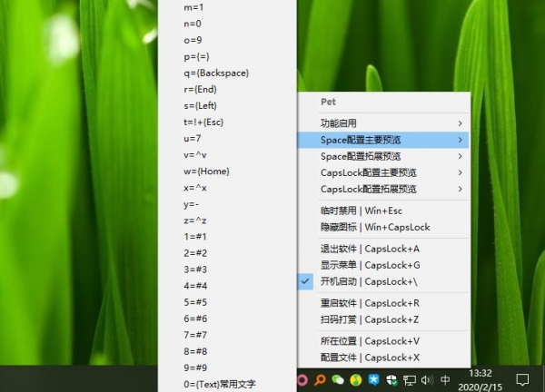Select CapsLock配置拓展预览 menu entry
545x392 pixels.
pyautogui.click(x=383, y=189)
